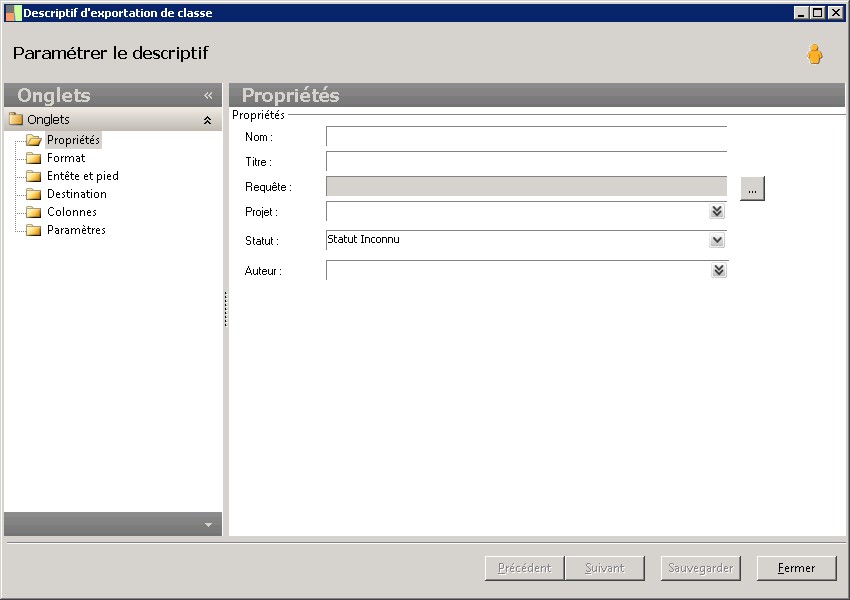Image resolution: width=850 pixels, height=600 pixels.
Task: Click the Propriétés folder icon in tree
Action: click(x=34, y=140)
